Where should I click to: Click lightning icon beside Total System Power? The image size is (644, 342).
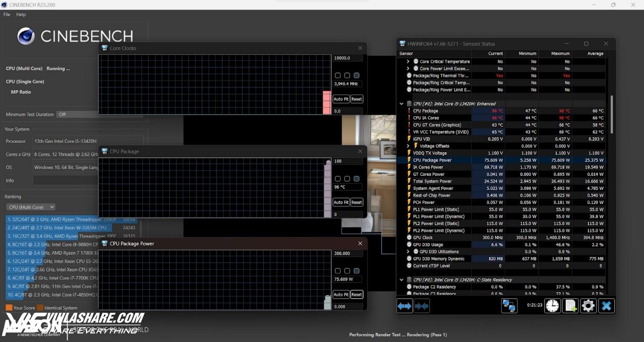tap(409, 181)
